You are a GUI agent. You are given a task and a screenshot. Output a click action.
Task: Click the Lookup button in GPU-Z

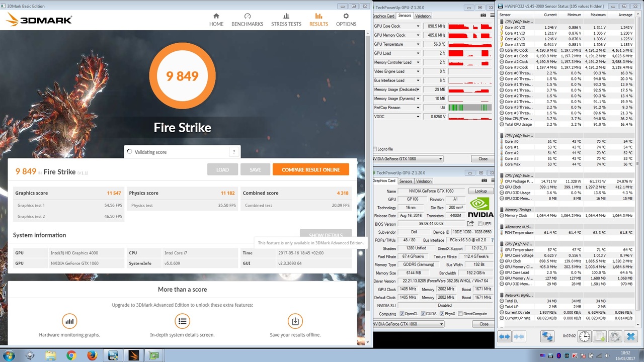[480, 191]
